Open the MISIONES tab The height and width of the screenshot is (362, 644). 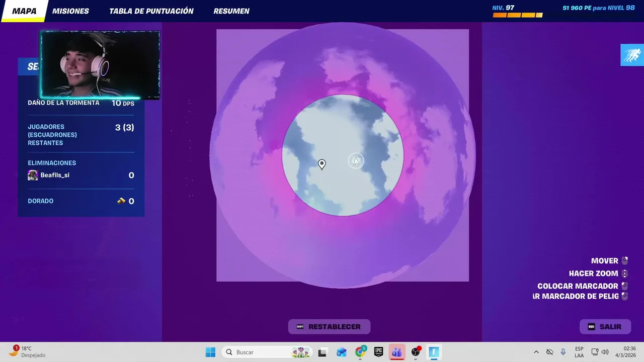pyautogui.click(x=70, y=11)
